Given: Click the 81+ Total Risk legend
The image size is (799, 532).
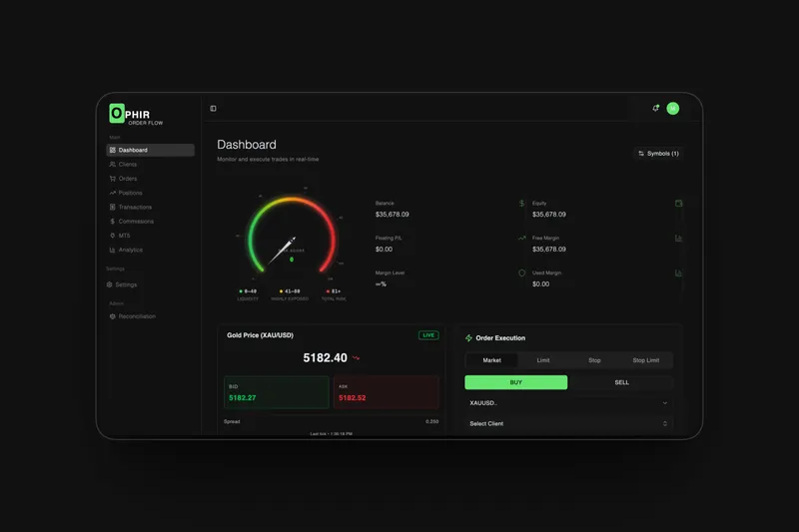Looking at the screenshot, I should tap(334, 294).
